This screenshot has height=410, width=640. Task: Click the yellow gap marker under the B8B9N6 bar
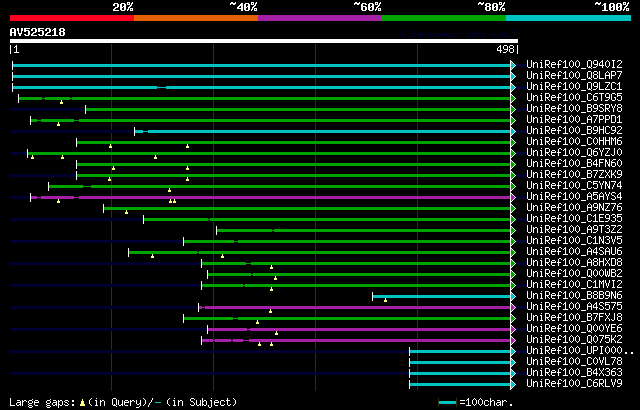[385, 300]
